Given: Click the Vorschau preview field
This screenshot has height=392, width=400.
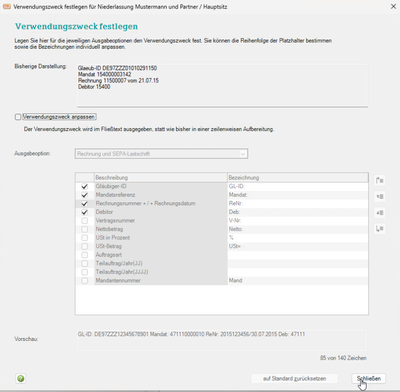Looking at the screenshot, I should pyautogui.click(x=221, y=340).
